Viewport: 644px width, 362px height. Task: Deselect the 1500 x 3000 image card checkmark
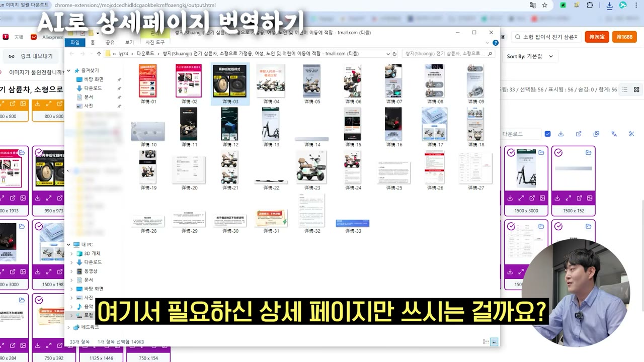pyautogui.click(x=511, y=153)
